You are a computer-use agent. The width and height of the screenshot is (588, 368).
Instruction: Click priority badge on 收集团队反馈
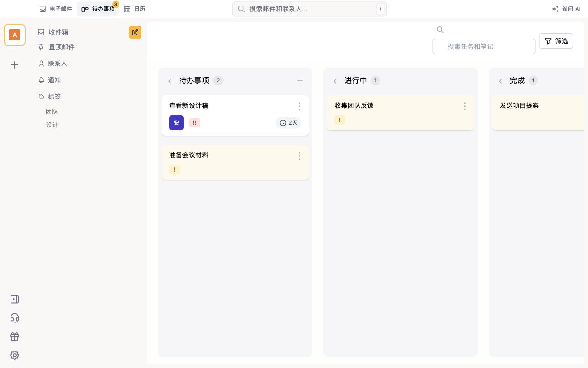340,120
